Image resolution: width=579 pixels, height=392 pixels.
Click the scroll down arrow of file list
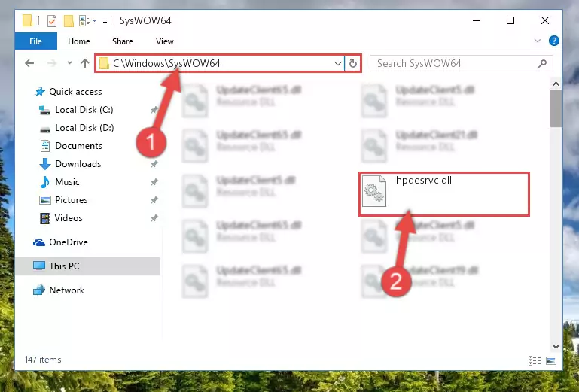point(556,347)
